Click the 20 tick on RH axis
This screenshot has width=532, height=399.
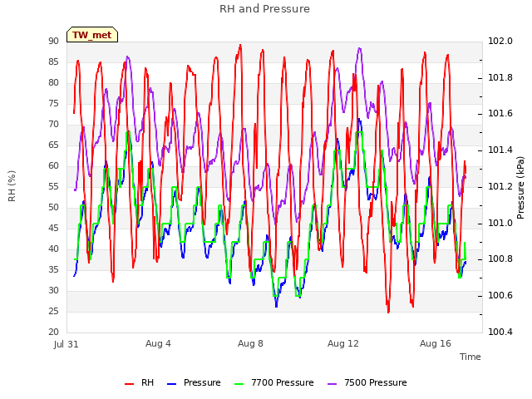coord(53,332)
